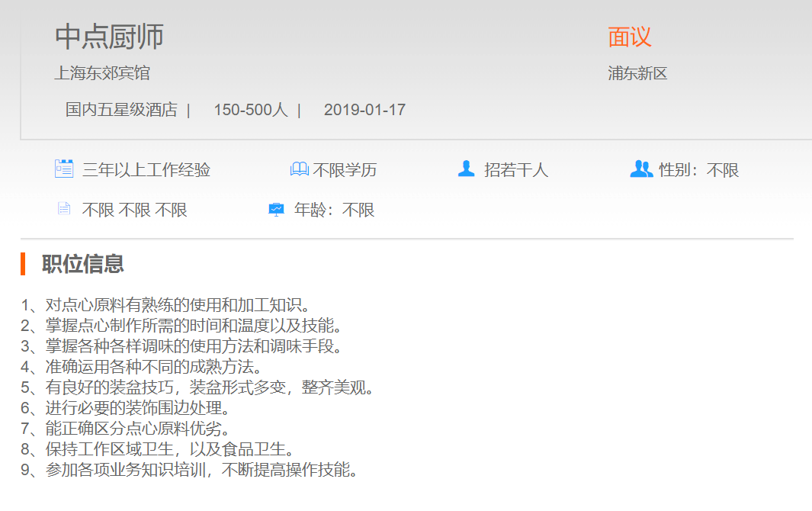Click the document icon before 不限 不限 不限

point(64,209)
